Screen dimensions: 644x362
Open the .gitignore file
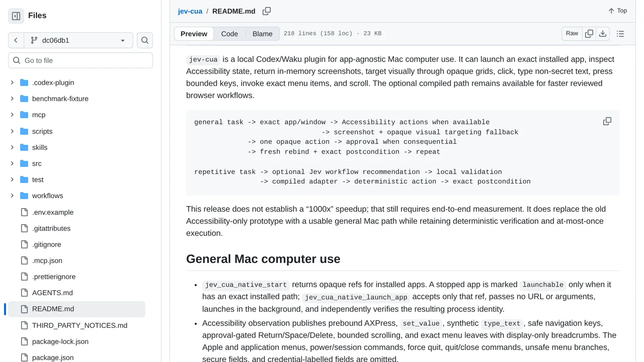46,244
